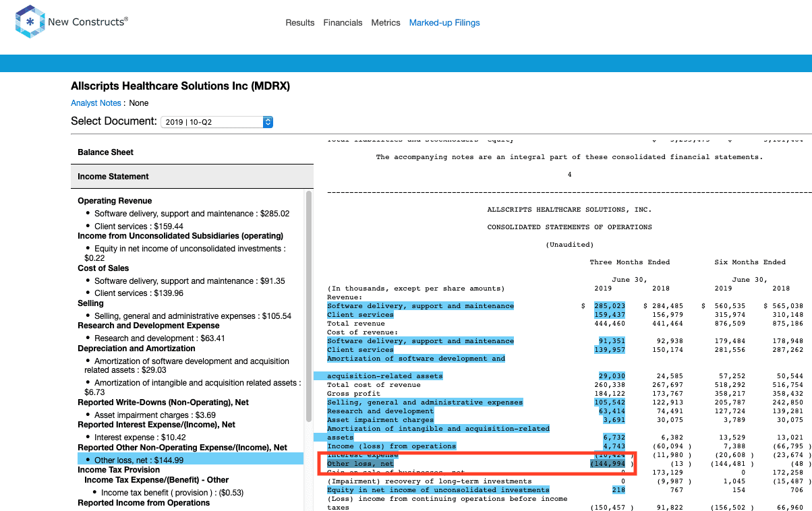Screen dimensions: 812x511
Task: Click highlighted value (144,994 in statement
Action: click(x=608, y=464)
